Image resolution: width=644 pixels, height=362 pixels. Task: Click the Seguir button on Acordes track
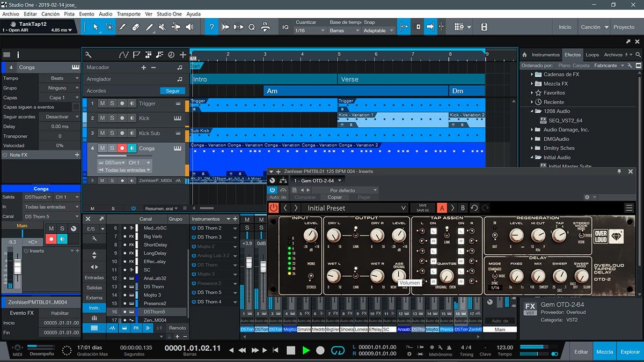point(172,91)
